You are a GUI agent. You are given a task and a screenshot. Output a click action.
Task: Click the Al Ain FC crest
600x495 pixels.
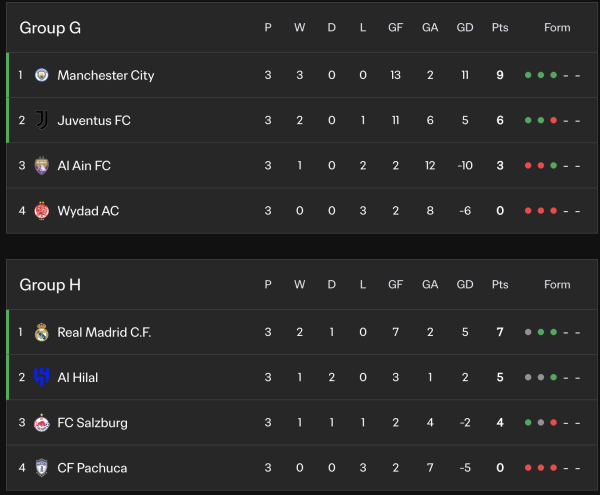(41, 165)
